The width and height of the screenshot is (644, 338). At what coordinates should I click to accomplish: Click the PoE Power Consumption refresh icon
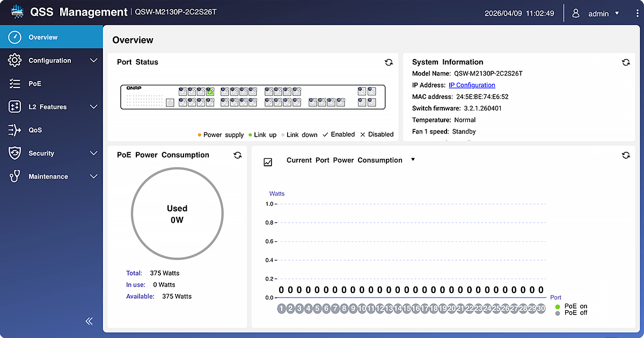[x=238, y=155]
